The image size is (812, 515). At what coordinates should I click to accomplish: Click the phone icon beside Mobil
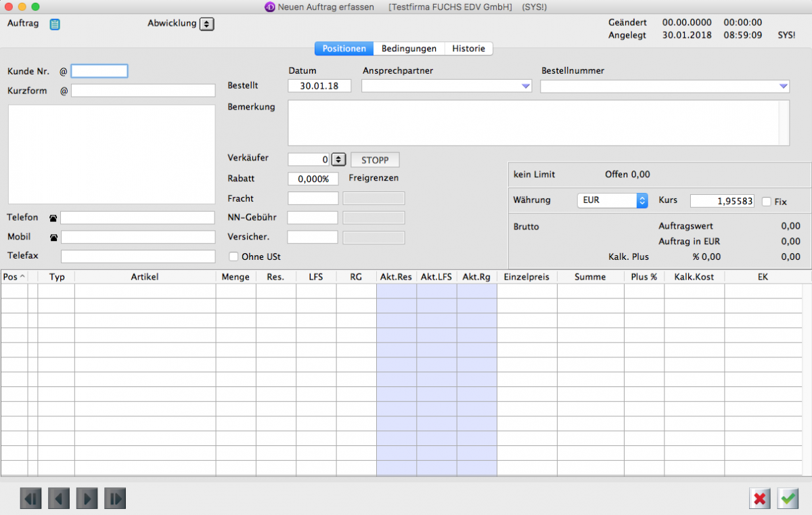tap(53, 238)
